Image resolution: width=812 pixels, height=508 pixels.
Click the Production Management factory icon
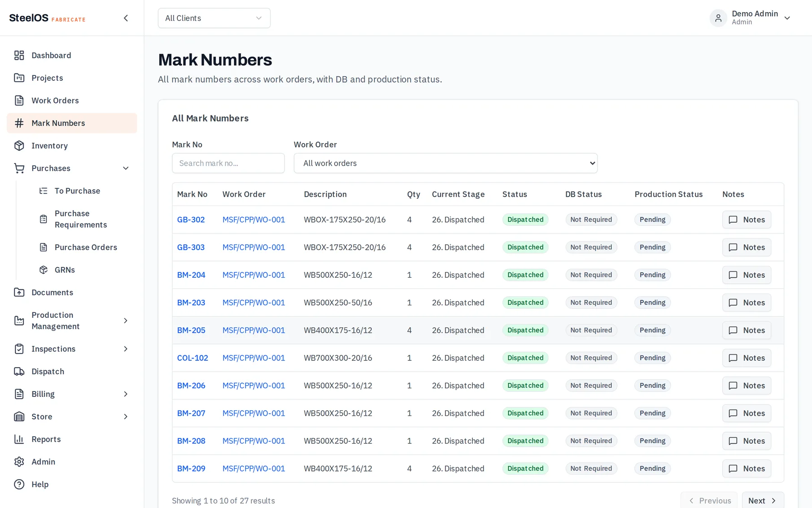pos(19,321)
